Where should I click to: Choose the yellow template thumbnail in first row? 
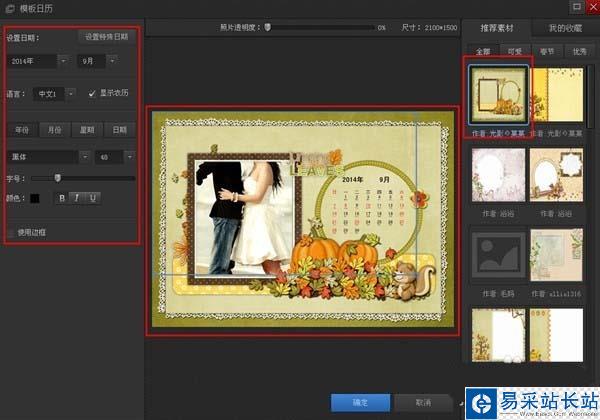[557, 95]
